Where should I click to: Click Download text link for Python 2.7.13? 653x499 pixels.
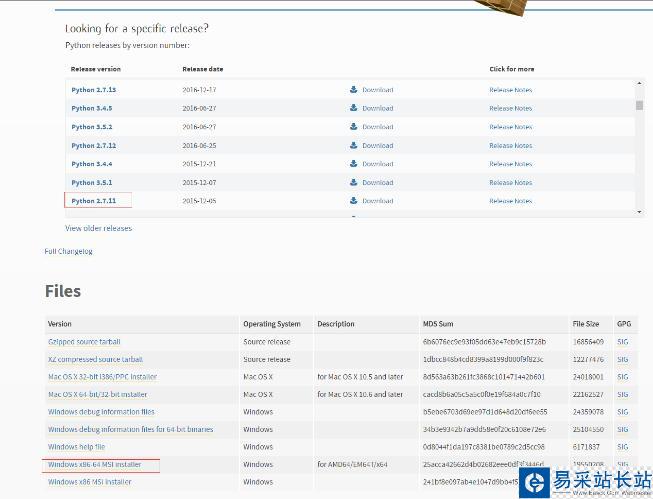click(x=378, y=90)
